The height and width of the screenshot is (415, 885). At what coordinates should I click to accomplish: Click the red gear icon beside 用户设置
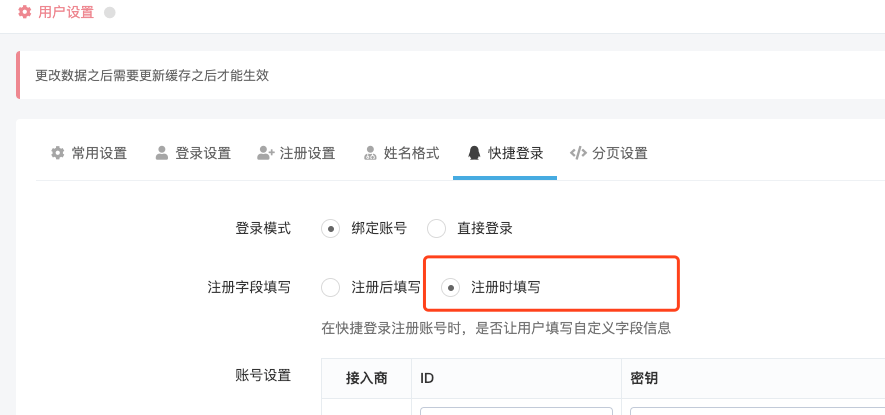pos(24,12)
